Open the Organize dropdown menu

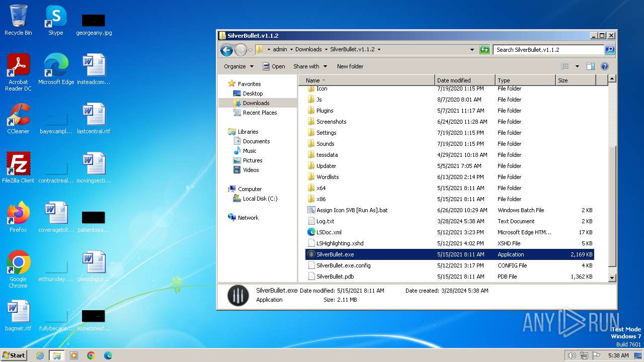click(239, 66)
